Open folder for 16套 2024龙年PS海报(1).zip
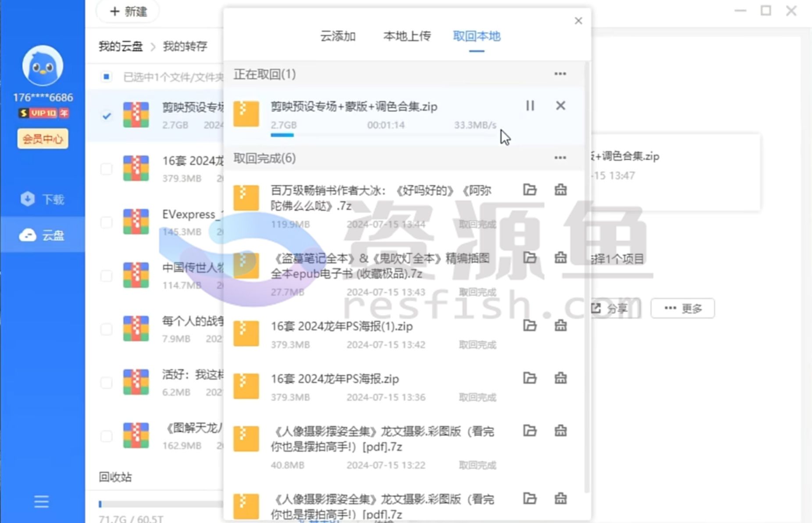Viewport: 812px width, 523px height. (530, 326)
